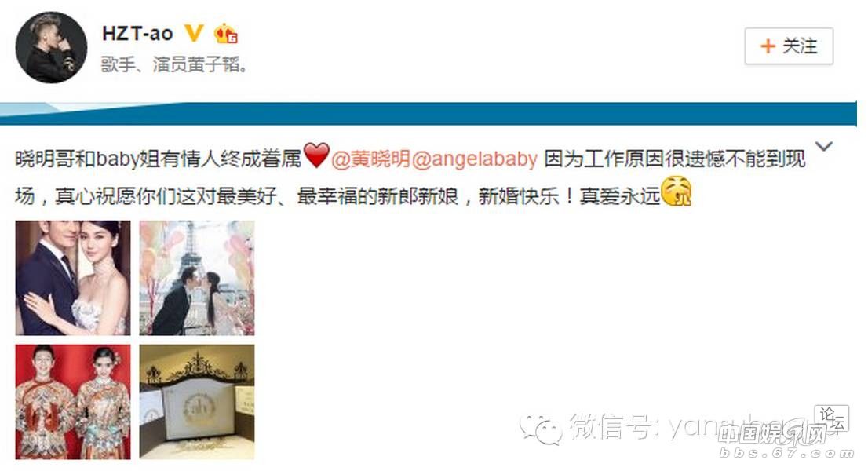Image resolution: width=868 pixels, height=471 pixels.
Task: Click the yellow V verified badge
Action: pyautogui.click(x=193, y=33)
